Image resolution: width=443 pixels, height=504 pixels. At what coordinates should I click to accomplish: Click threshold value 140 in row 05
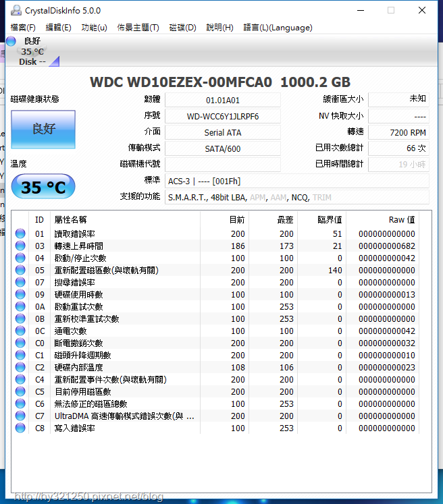coord(335,271)
